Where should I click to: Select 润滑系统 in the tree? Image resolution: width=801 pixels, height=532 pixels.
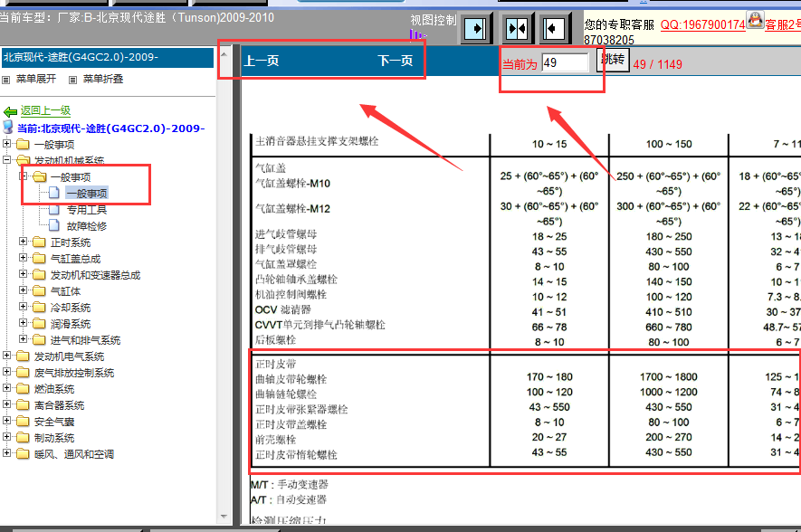click(x=71, y=324)
